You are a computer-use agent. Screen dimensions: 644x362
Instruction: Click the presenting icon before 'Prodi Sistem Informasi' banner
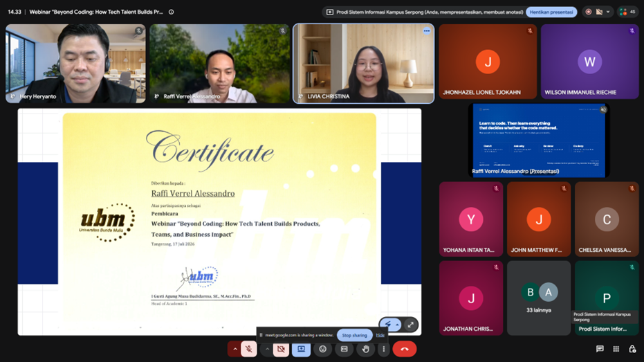pyautogui.click(x=330, y=12)
